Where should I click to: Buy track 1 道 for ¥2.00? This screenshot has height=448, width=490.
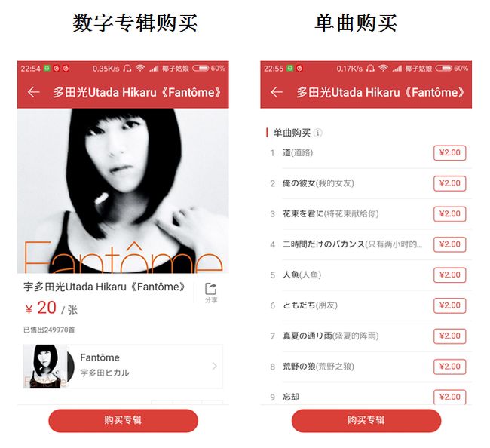point(450,153)
